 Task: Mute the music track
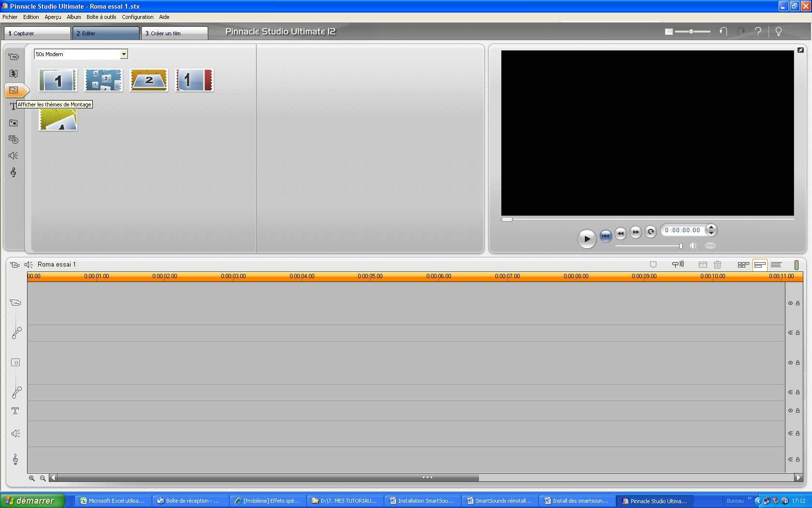click(791, 460)
